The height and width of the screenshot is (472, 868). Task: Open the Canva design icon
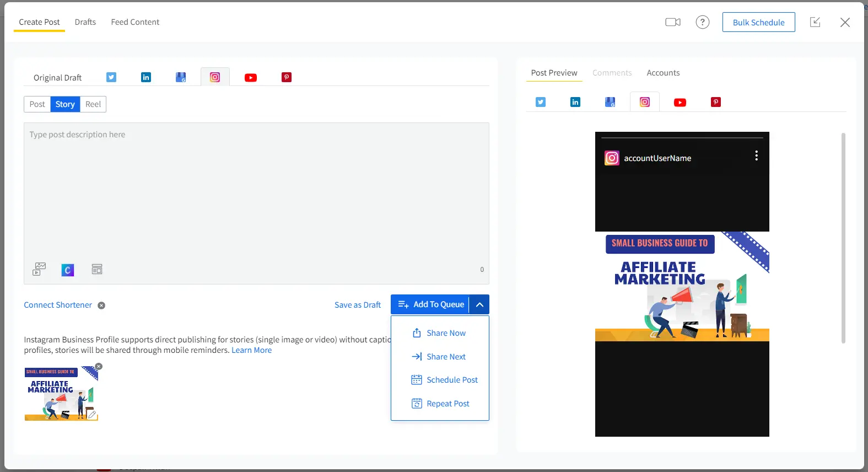click(68, 270)
